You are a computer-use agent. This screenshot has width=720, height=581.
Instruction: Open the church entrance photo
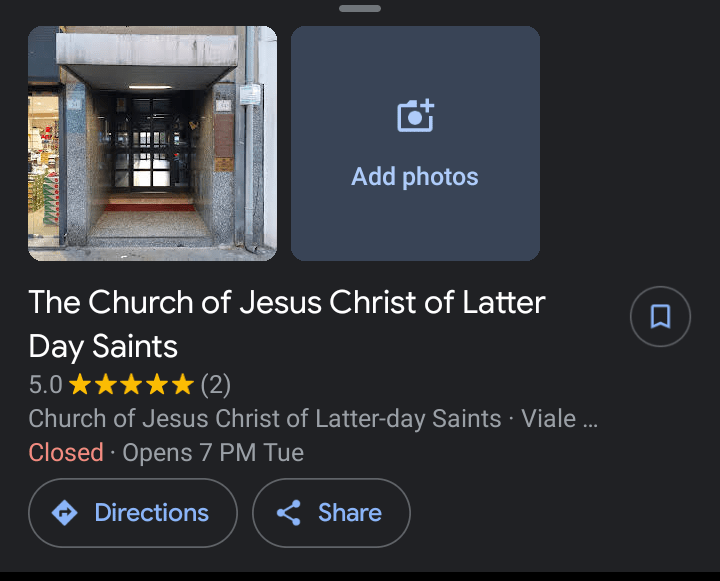coord(152,143)
